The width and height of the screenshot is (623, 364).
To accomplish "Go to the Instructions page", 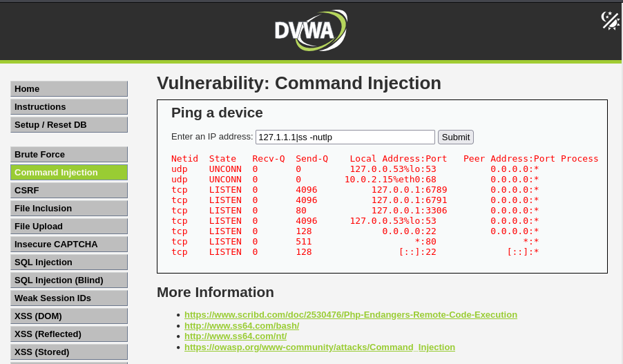I will (x=69, y=107).
